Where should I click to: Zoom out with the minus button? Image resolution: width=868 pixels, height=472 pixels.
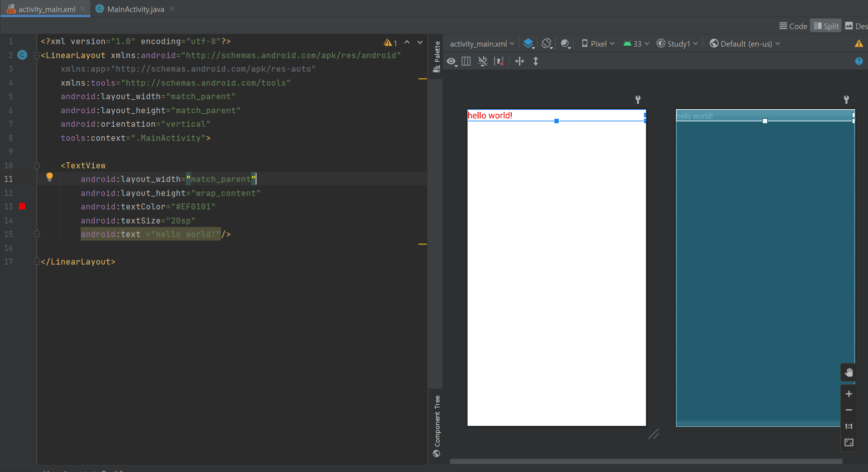848,410
